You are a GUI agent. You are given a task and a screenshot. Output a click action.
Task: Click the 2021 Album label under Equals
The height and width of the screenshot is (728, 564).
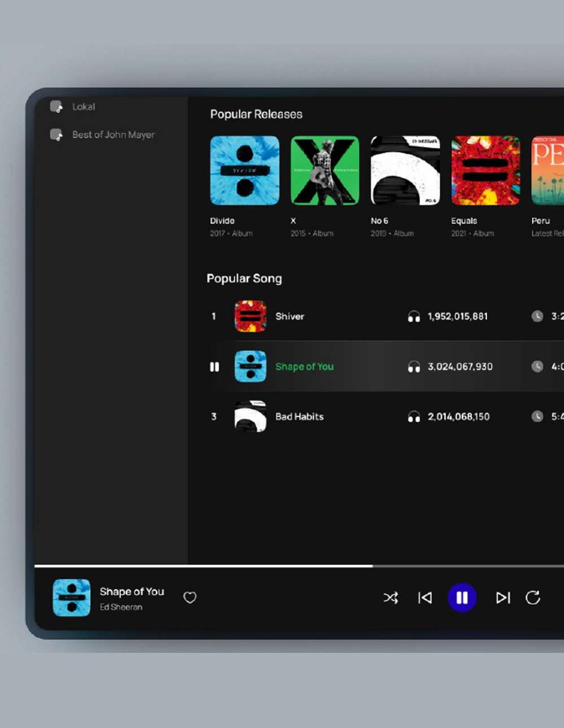point(473,233)
